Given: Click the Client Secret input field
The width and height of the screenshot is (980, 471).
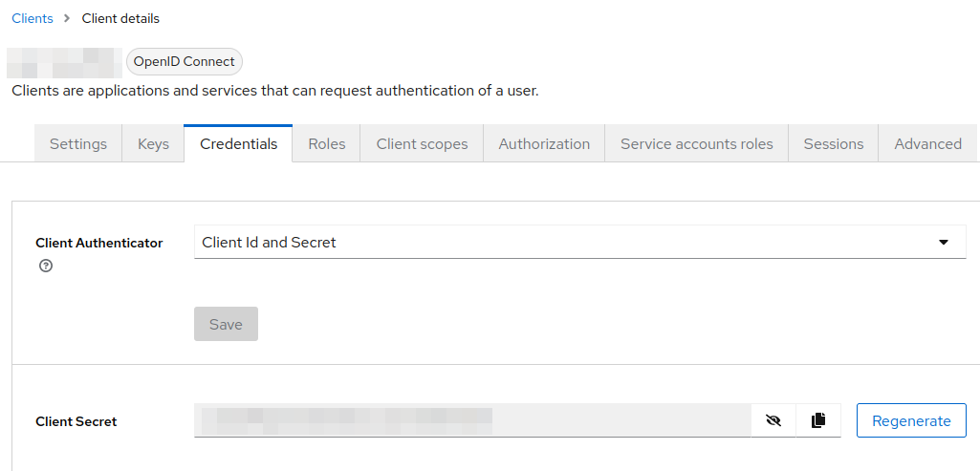Looking at the screenshot, I should [472, 420].
